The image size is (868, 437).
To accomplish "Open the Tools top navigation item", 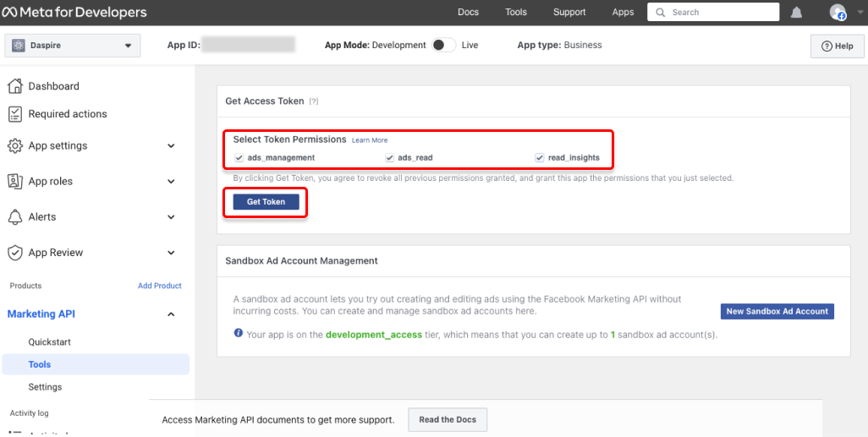I will (516, 12).
